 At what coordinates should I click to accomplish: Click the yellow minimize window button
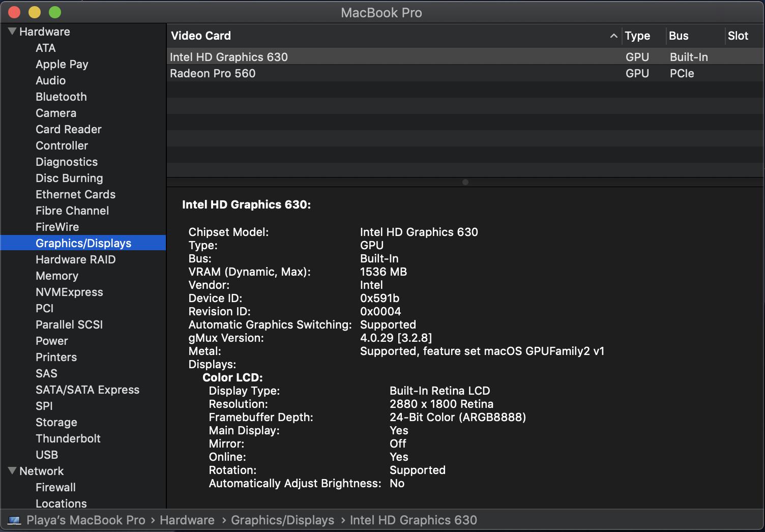[x=35, y=12]
